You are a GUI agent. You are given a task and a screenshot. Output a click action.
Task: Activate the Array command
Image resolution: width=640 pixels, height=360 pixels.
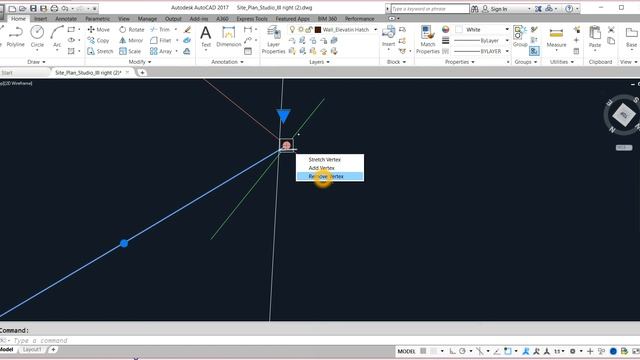161,51
